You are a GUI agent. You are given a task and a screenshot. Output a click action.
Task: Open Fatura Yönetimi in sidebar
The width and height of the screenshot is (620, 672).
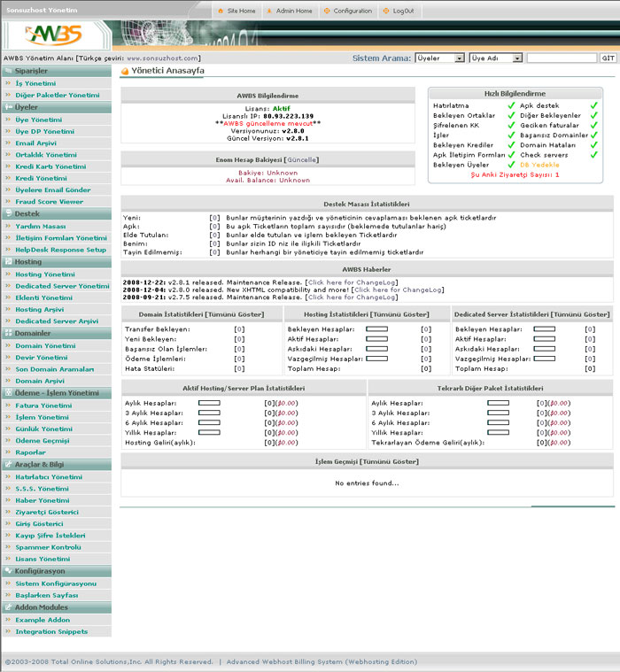pos(43,406)
